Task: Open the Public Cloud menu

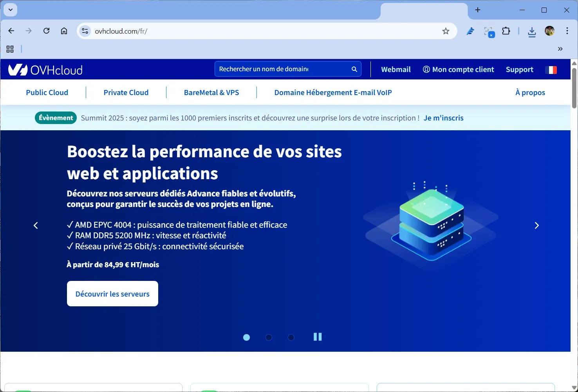Action: pyautogui.click(x=47, y=92)
